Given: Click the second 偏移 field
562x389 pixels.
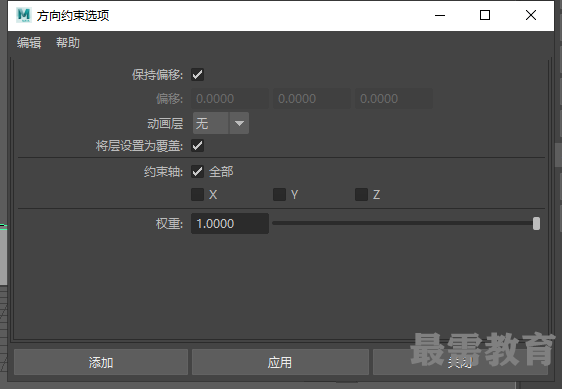Looking at the screenshot, I should click(x=312, y=99).
